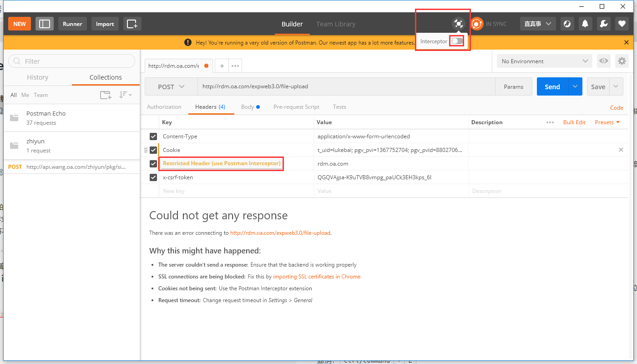The width and height of the screenshot is (637, 364).
Task: Switch to History tab in sidebar
Action: pos(37,77)
